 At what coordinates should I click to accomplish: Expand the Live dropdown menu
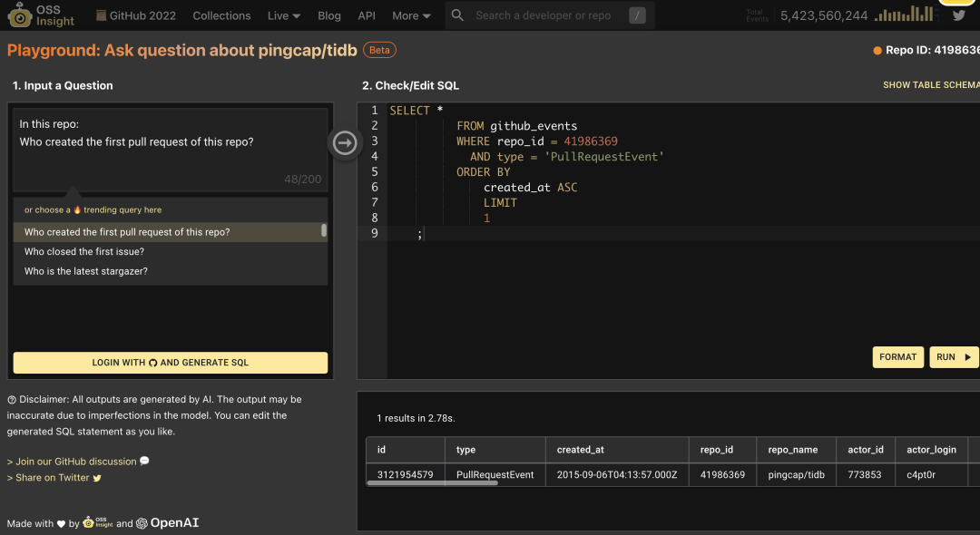click(x=284, y=15)
